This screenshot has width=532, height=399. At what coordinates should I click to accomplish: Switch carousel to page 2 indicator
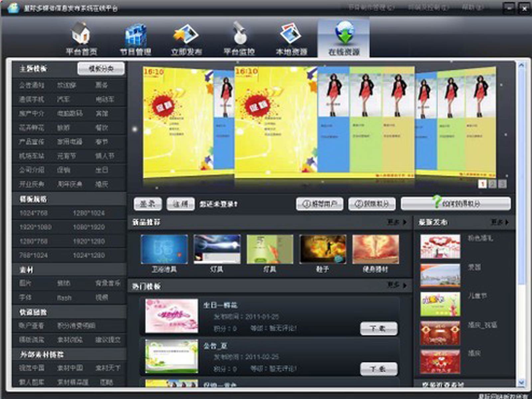tap(492, 184)
